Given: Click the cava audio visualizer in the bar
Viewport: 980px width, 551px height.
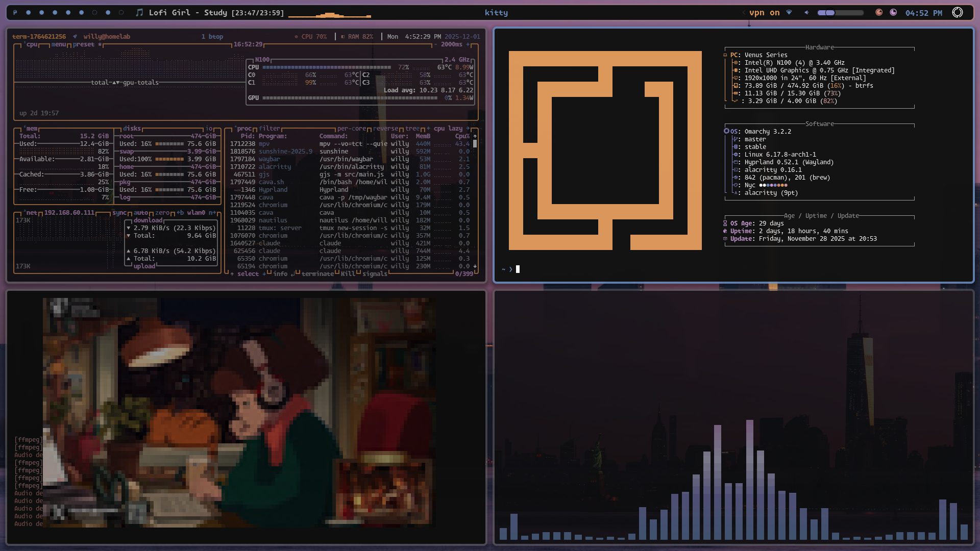Looking at the screenshot, I should click(x=330, y=15).
